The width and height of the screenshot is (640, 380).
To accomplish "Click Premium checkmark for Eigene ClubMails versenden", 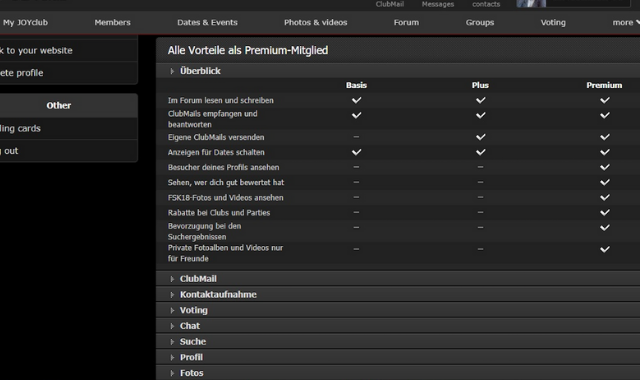I will 604,137.
